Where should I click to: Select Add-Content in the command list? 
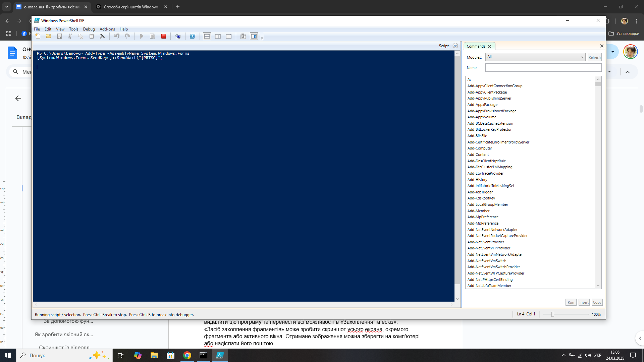click(x=478, y=155)
